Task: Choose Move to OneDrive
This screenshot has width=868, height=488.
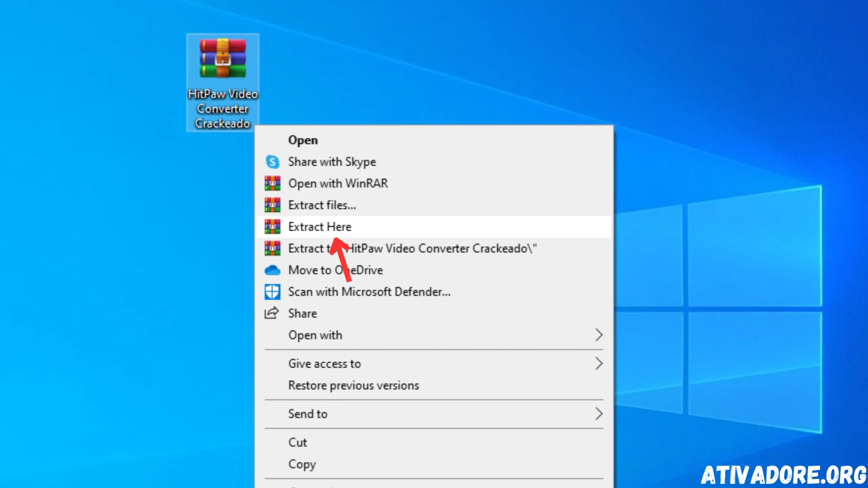Action: (434, 270)
